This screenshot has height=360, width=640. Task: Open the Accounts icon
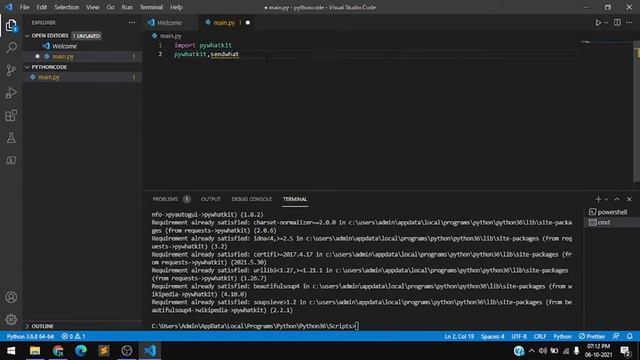pos(11,297)
